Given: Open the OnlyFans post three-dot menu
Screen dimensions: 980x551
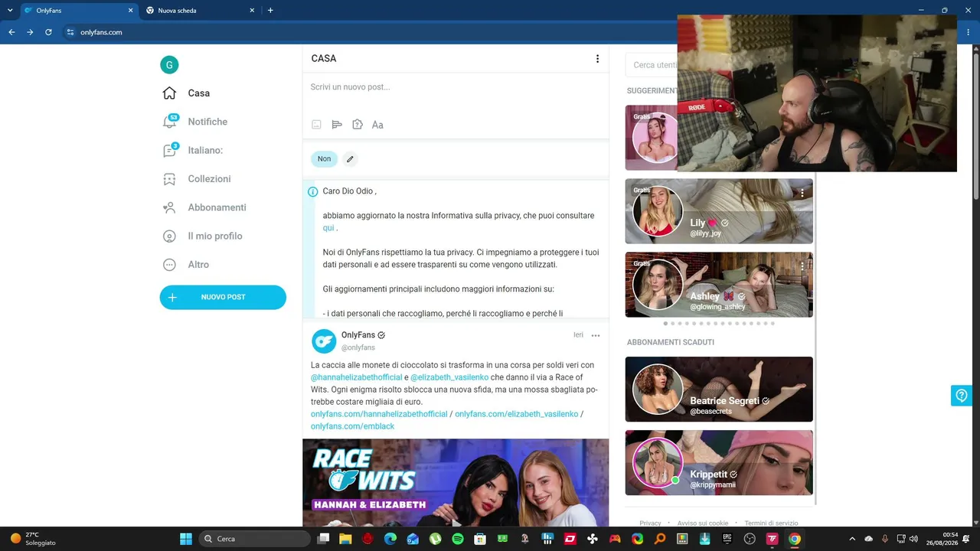Looking at the screenshot, I should (x=596, y=335).
